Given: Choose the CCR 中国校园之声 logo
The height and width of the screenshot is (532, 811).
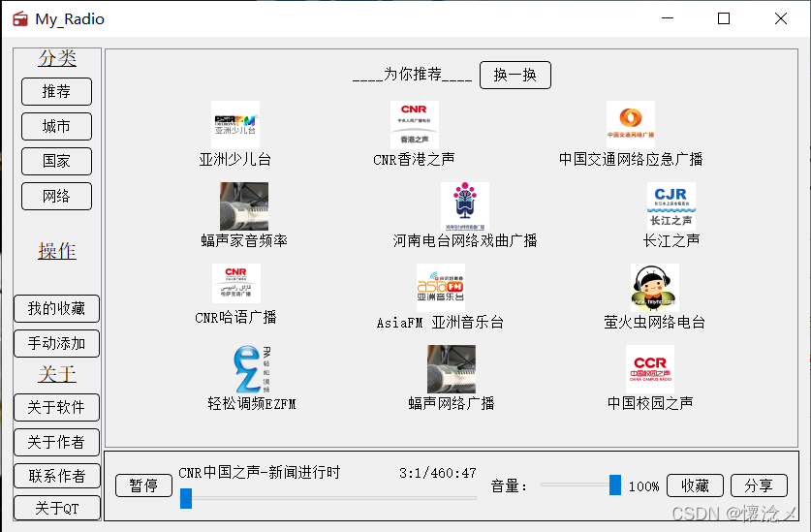Looking at the screenshot, I should [x=649, y=369].
